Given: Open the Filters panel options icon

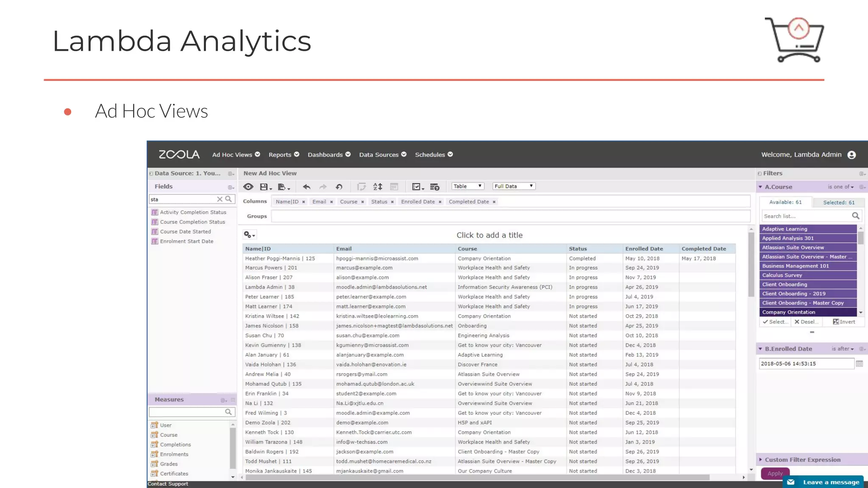Looking at the screenshot, I should [862, 174].
